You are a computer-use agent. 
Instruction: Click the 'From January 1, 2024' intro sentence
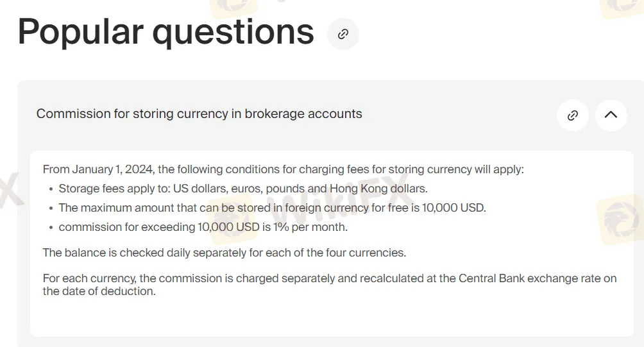pyautogui.click(x=284, y=169)
